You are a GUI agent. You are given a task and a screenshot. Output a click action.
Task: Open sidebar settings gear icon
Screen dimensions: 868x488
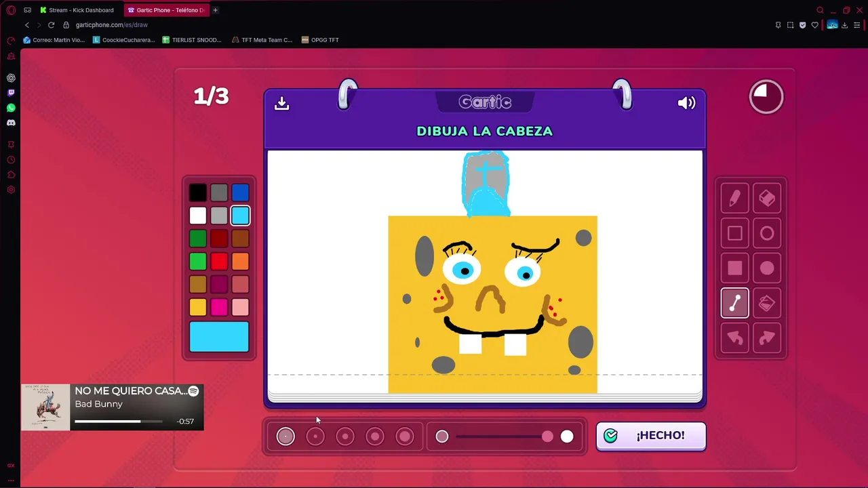pos(11,190)
